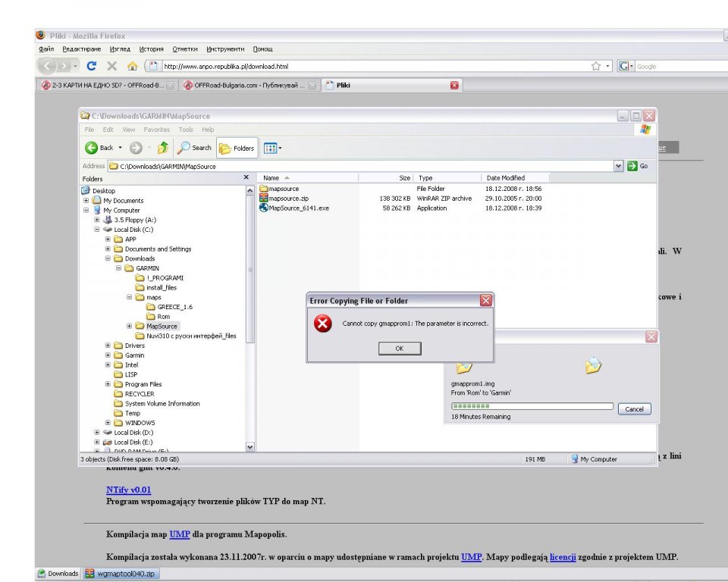This screenshot has height=582, width=728.
Task: Expand the Drivers folder node
Action: (x=108, y=346)
